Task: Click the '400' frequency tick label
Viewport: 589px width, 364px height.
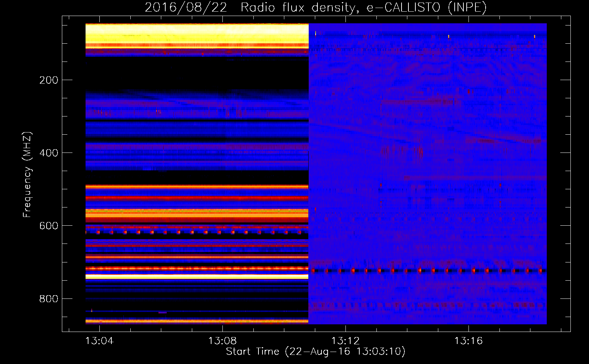Action: (49, 153)
